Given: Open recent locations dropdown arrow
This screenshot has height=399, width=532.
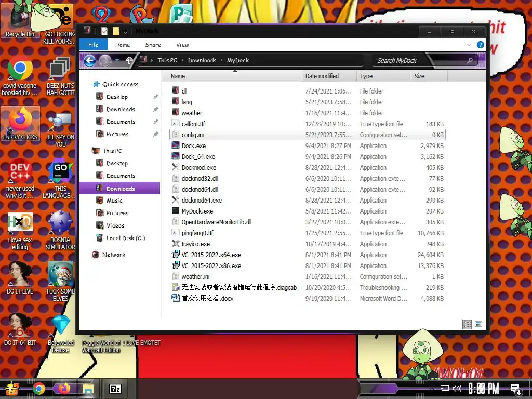Looking at the screenshot, I should tap(117, 60).
